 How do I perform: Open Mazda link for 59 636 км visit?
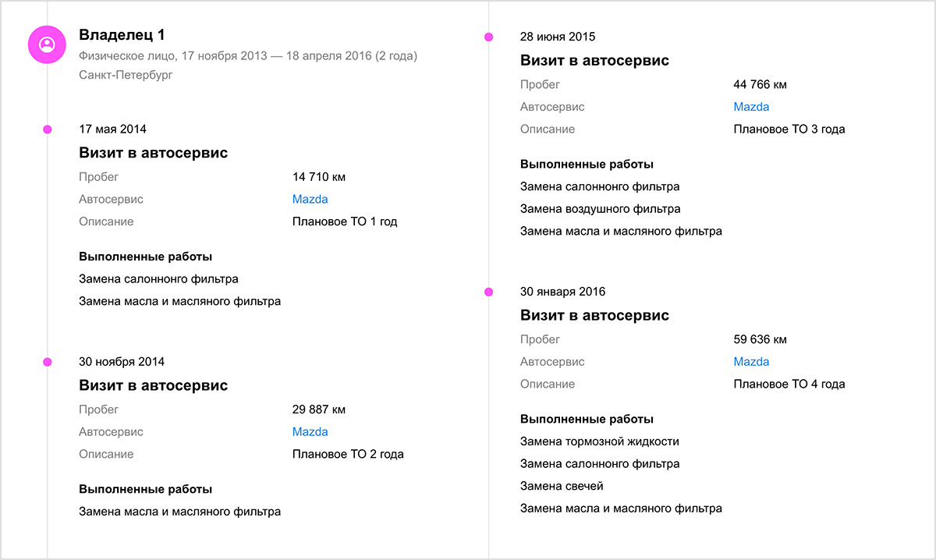pos(751,362)
